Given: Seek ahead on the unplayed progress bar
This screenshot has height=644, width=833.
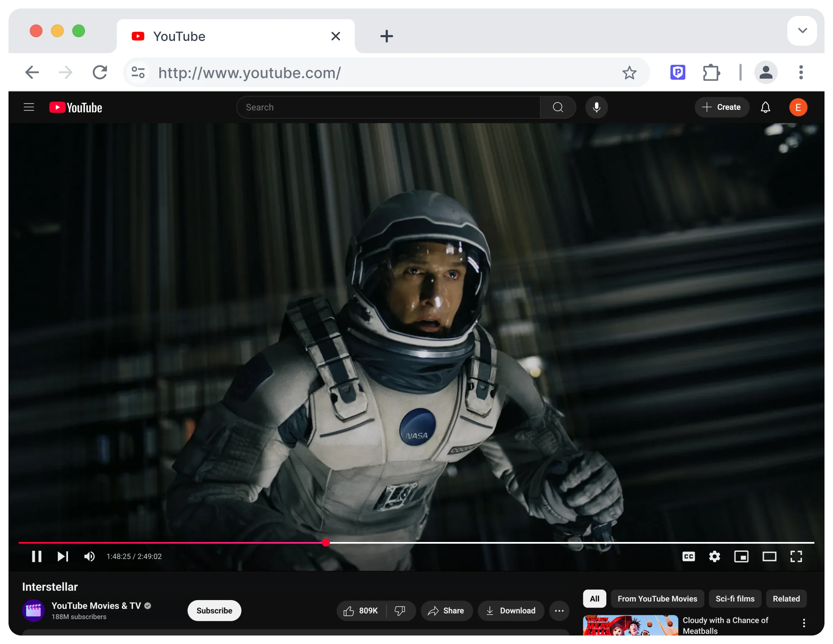Looking at the screenshot, I should [572, 543].
